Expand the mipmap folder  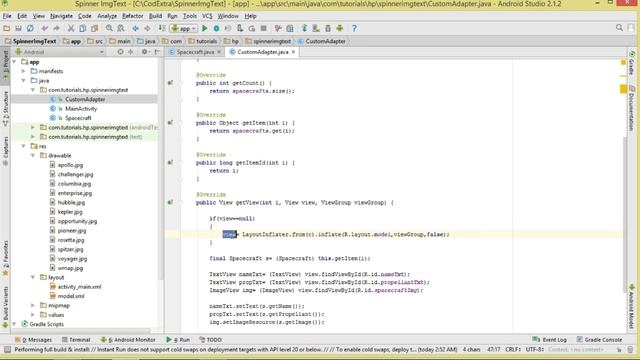click(x=33, y=305)
